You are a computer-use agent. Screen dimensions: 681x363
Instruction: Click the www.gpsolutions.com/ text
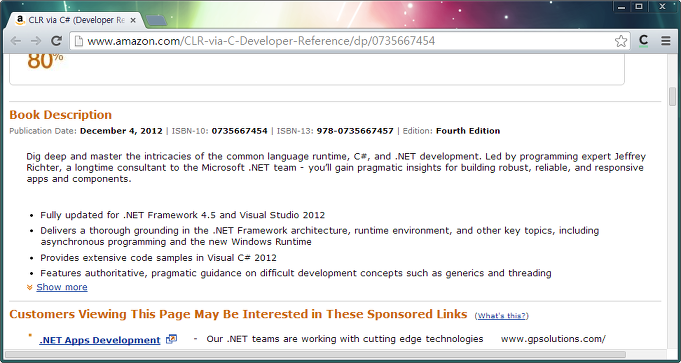[553, 339]
